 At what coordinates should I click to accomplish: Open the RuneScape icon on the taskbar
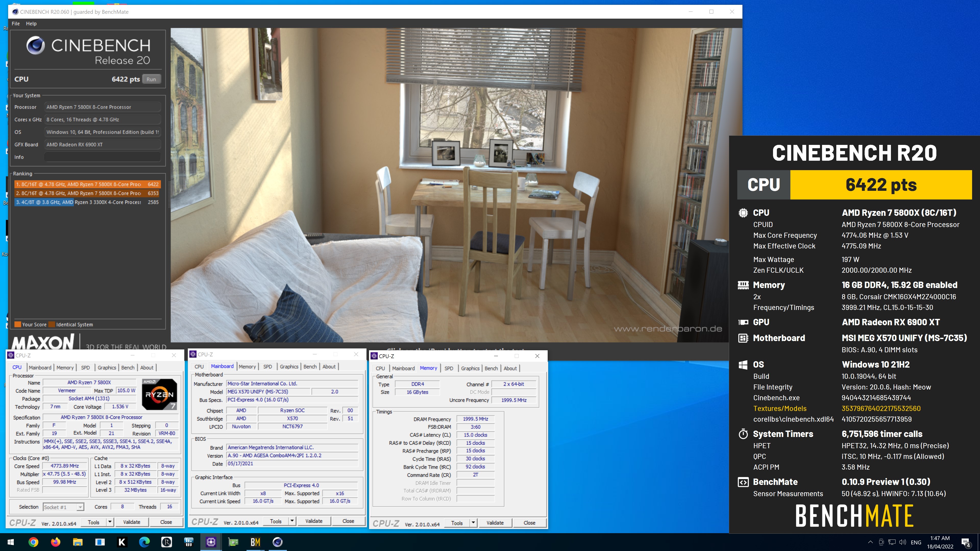pyautogui.click(x=167, y=542)
